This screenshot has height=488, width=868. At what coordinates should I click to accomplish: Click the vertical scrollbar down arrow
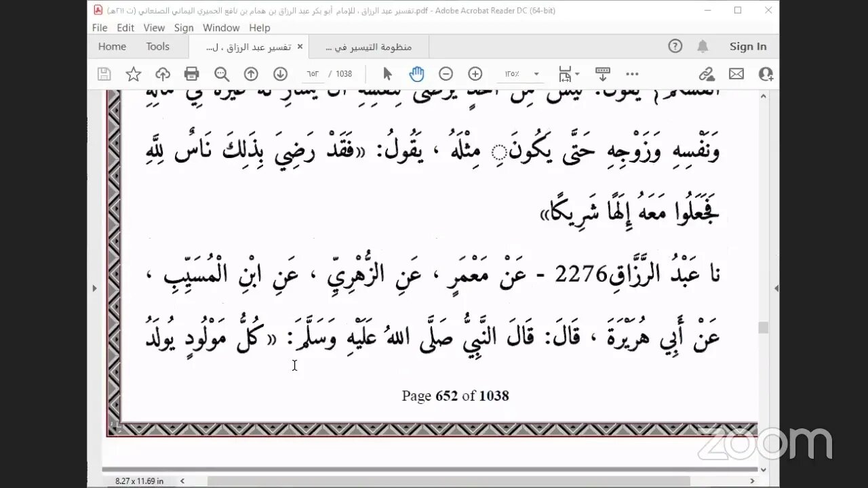tap(764, 469)
